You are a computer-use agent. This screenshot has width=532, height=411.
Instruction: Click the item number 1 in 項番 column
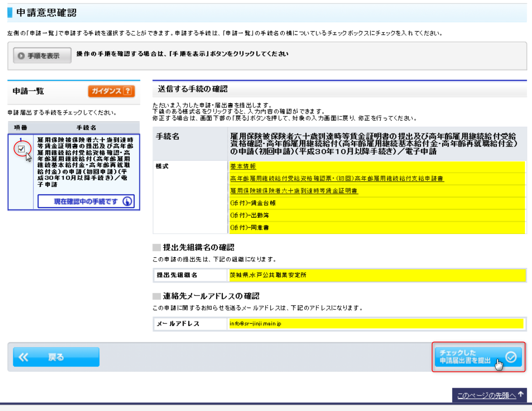point(21,140)
